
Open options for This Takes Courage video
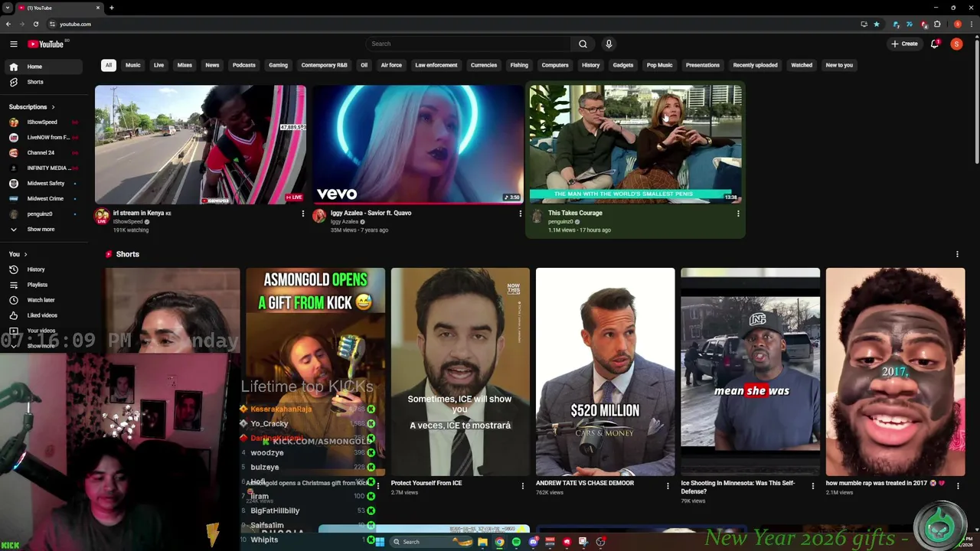coord(738,214)
